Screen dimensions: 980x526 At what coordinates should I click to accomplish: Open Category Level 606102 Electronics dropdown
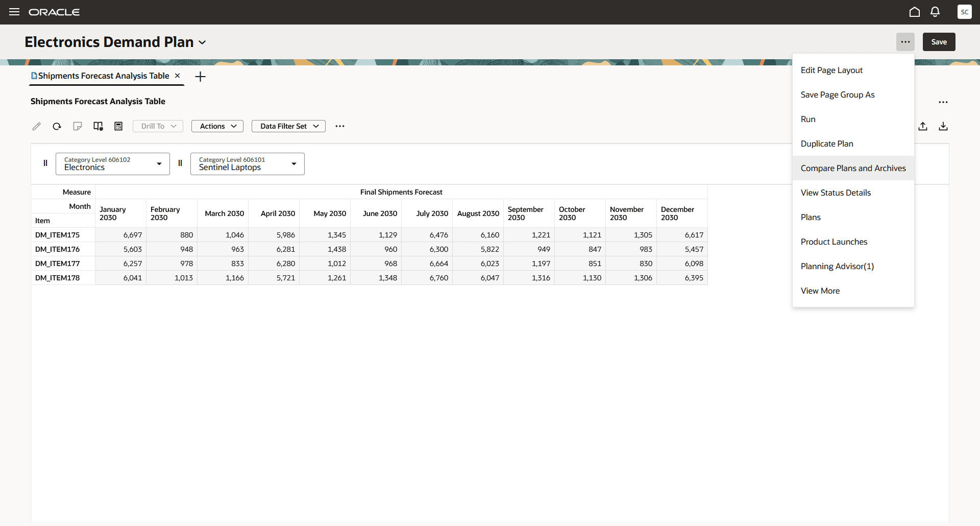tap(113, 164)
